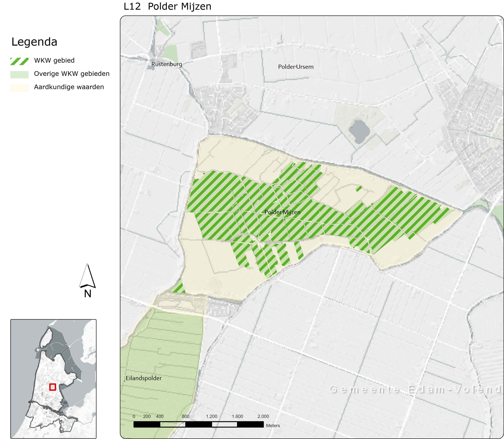The image size is (504, 439).
Task: Click the Aardkundige waarden legend text
Action: click(69, 87)
